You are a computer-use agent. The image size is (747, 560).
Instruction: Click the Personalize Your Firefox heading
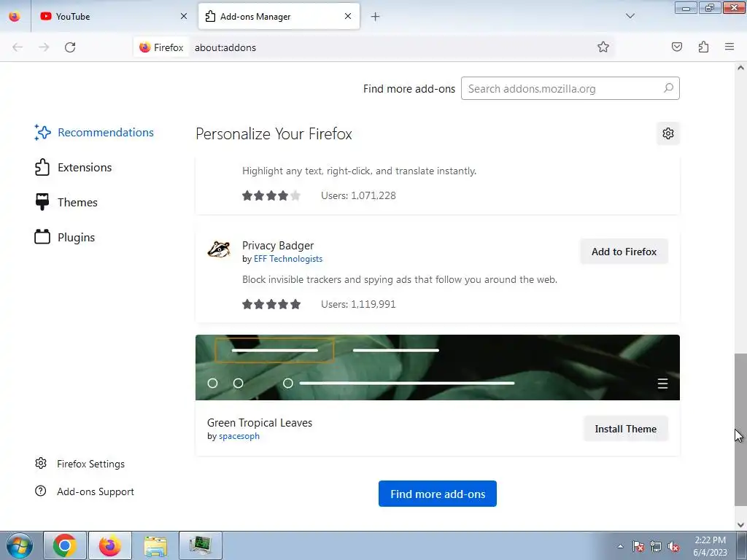pos(274,134)
